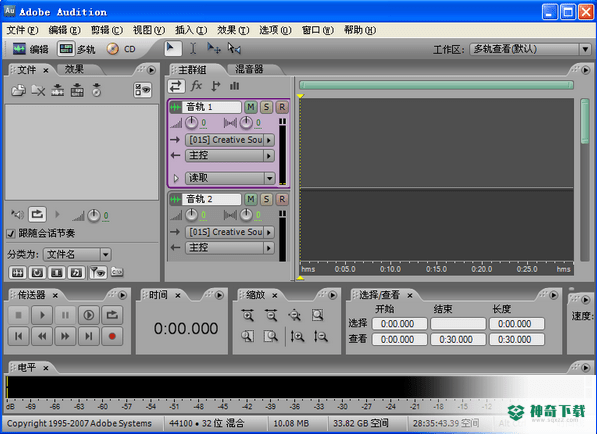Click transport Rewind button

(x=42, y=336)
